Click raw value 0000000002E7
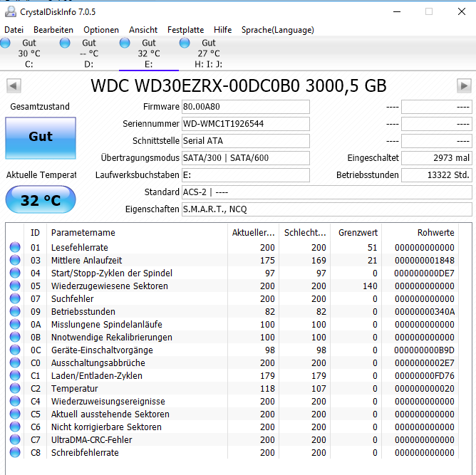 (x=425, y=362)
